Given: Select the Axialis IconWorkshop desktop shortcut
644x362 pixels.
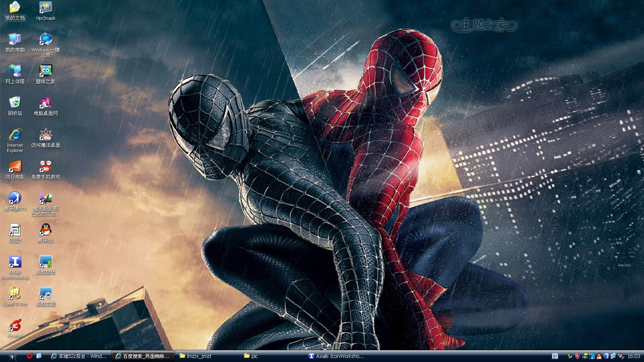Looking at the screenshot, I should click(x=15, y=267).
